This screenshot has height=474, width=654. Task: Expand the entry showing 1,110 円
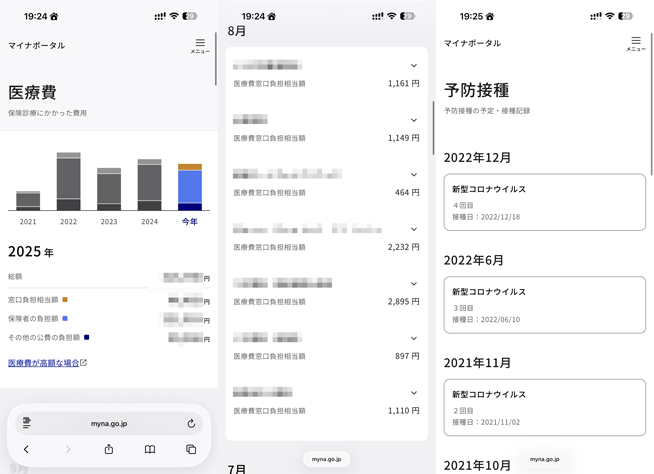click(x=414, y=393)
